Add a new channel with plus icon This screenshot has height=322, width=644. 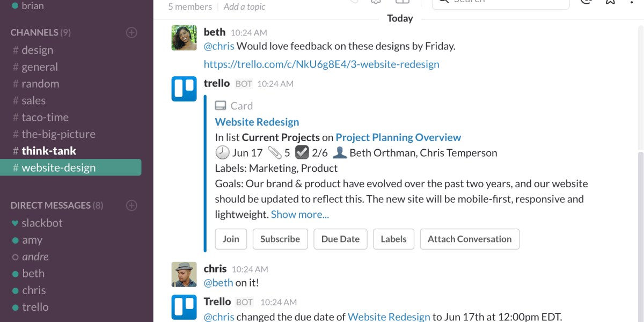[131, 33]
